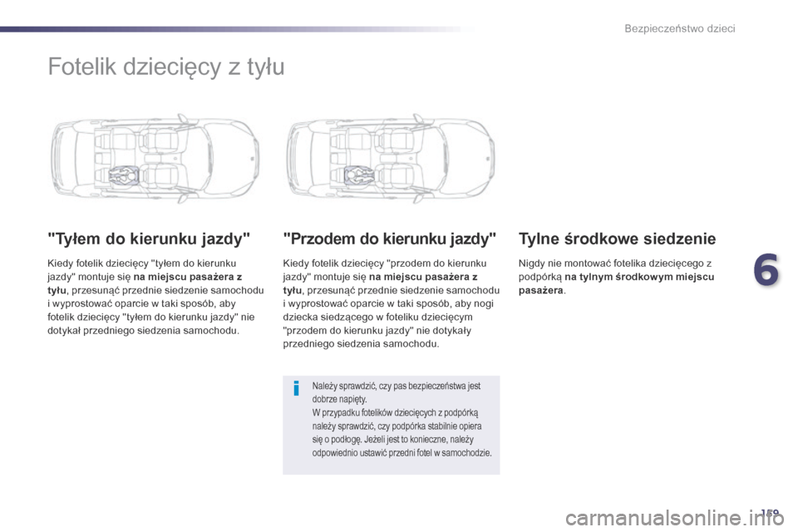This screenshot has height=532, width=798.
Task: Click the header text "Bezpieczeństwo dzieci"
Action: [x=679, y=28]
